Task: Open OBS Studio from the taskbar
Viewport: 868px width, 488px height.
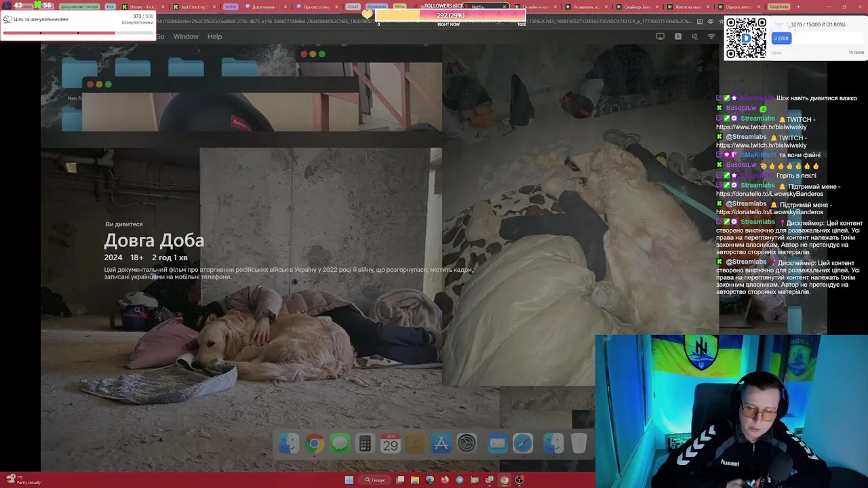Action: click(x=519, y=480)
